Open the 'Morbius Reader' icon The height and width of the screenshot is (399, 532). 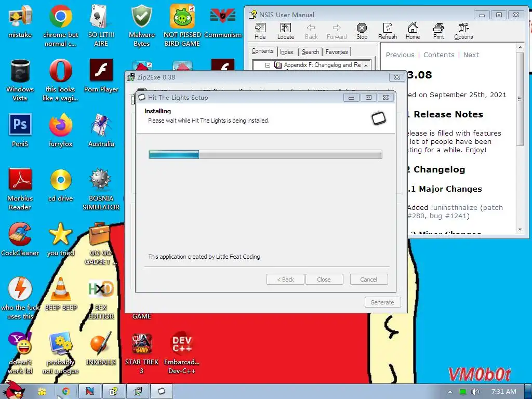(20, 189)
